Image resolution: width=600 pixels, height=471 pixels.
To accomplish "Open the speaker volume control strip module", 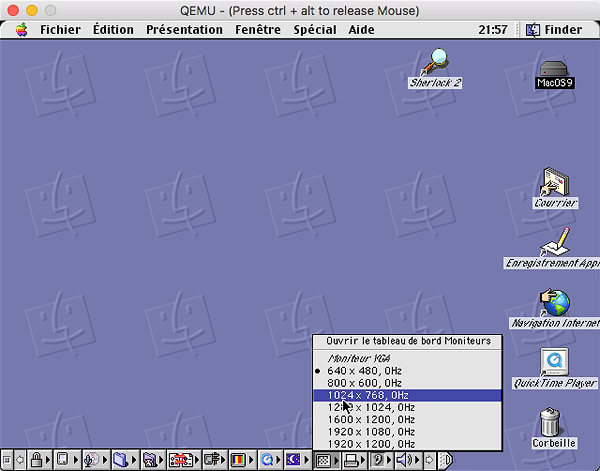I will (408, 459).
